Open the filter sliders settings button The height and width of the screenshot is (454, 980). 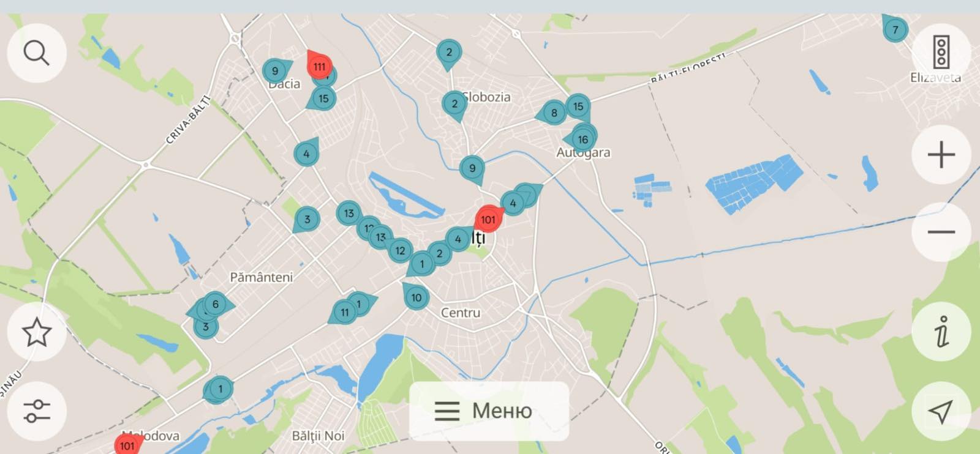[x=37, y=411]
